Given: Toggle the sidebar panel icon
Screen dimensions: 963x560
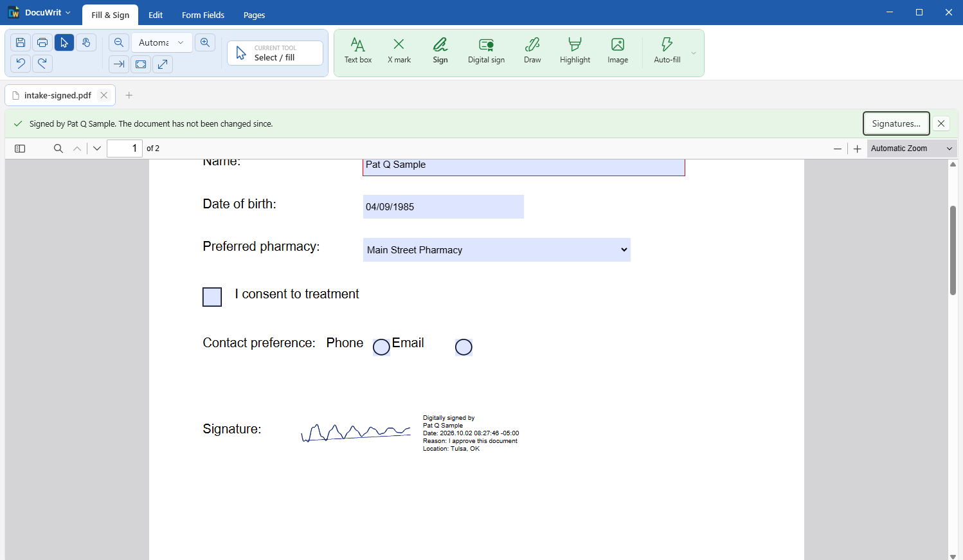Looking at the screenshot, I should point(20,149).
